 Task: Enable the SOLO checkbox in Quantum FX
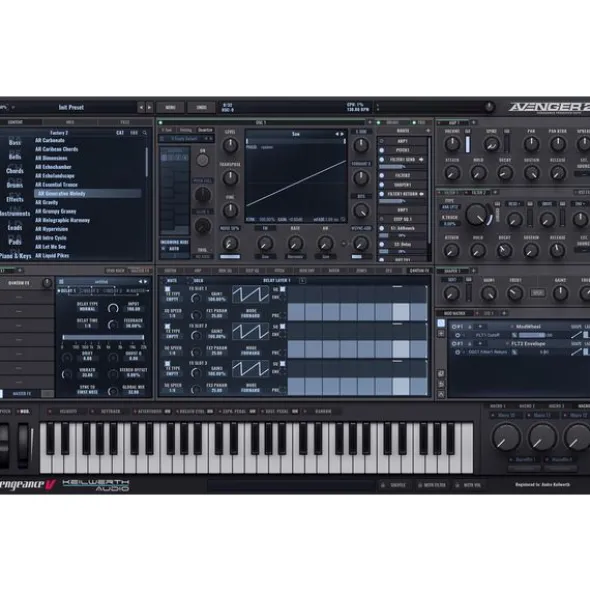190,281
